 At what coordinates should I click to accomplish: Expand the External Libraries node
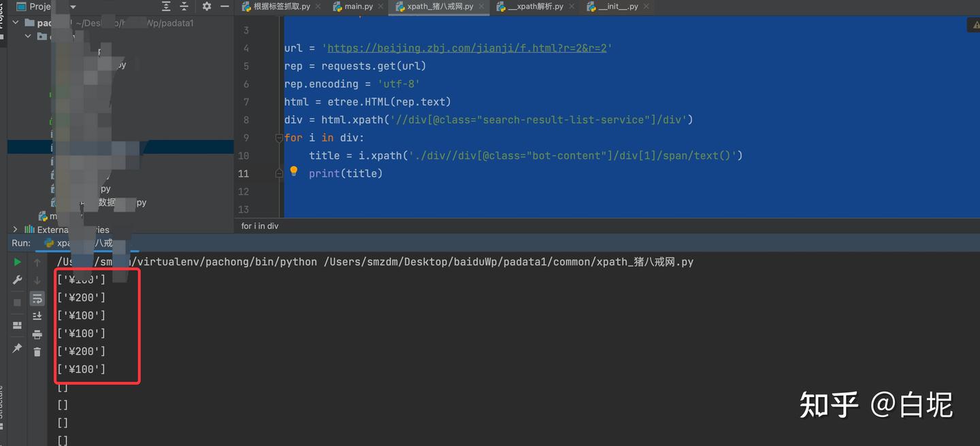(15, 230)
